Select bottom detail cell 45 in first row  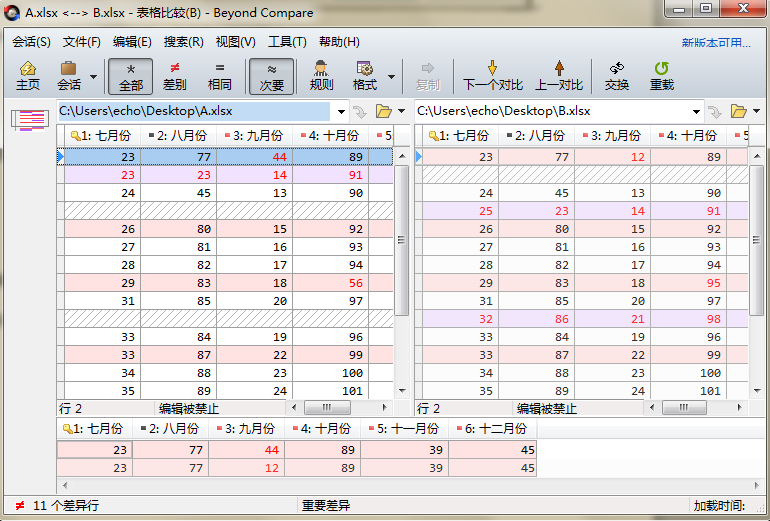tap(493, 450)
